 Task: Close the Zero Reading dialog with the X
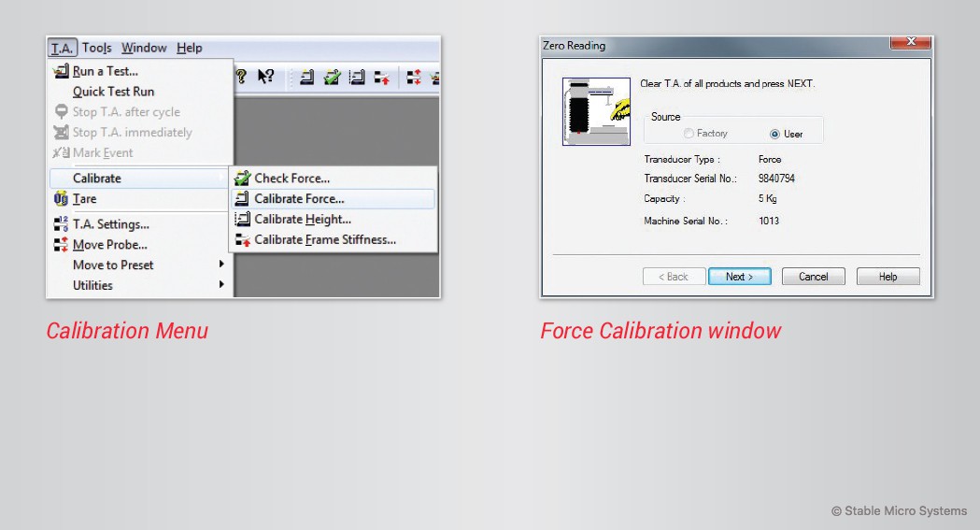coord(911,42)
